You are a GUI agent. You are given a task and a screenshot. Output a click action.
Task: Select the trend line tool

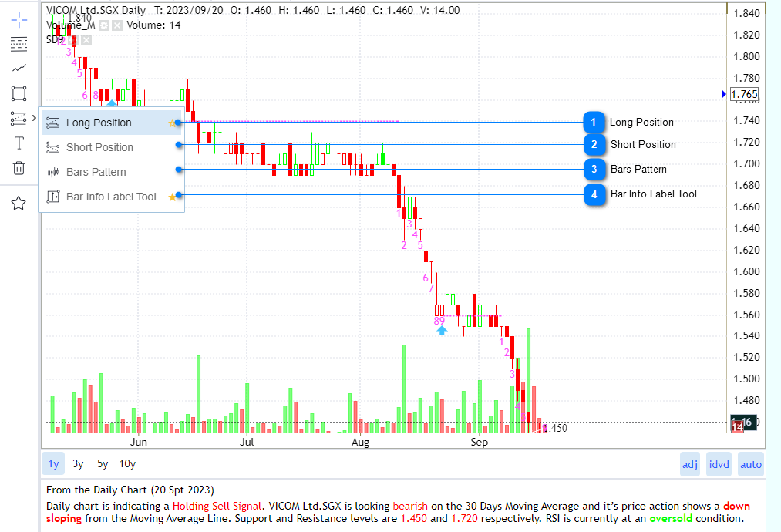pyautogui.click(x=19, y=69)
